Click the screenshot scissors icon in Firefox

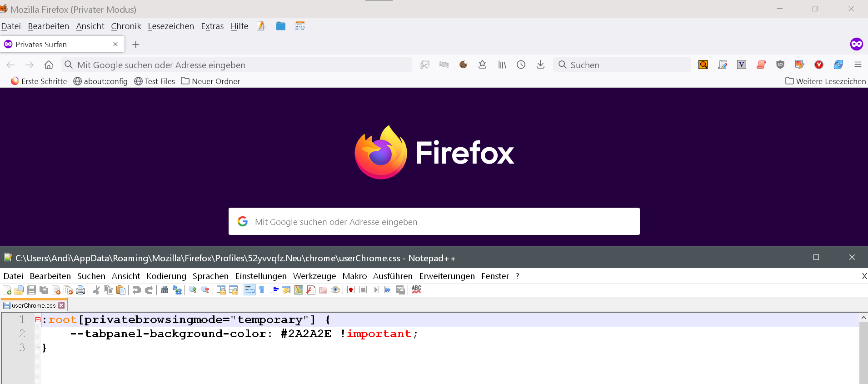(425, 65)
